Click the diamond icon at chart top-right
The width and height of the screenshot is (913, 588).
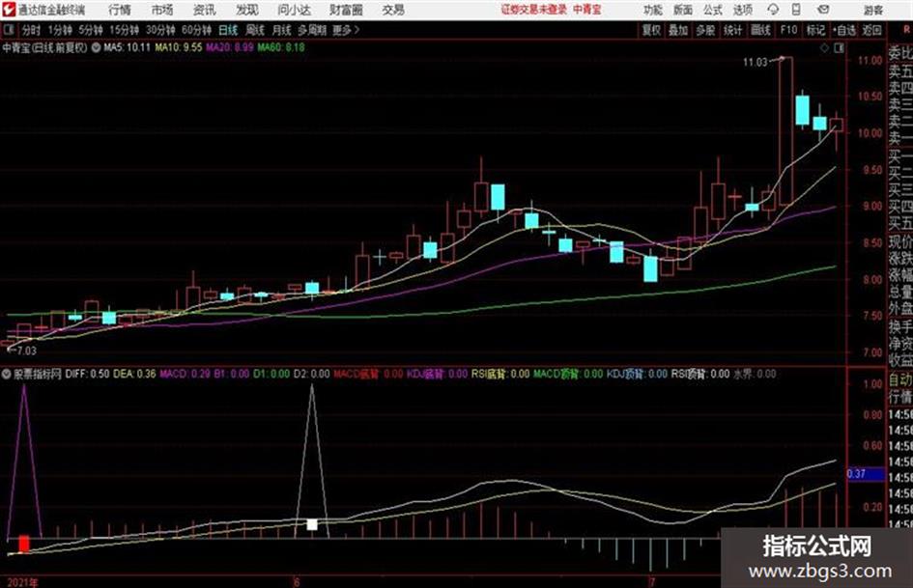[824, 48]
